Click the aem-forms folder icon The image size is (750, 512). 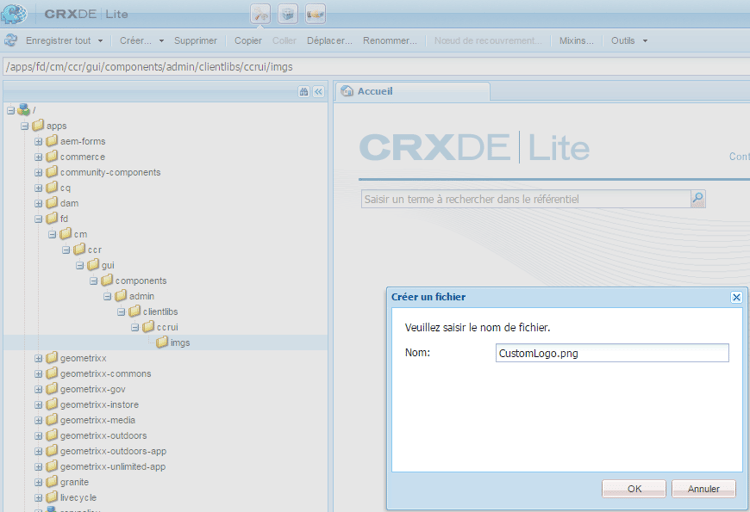(52, 141)
